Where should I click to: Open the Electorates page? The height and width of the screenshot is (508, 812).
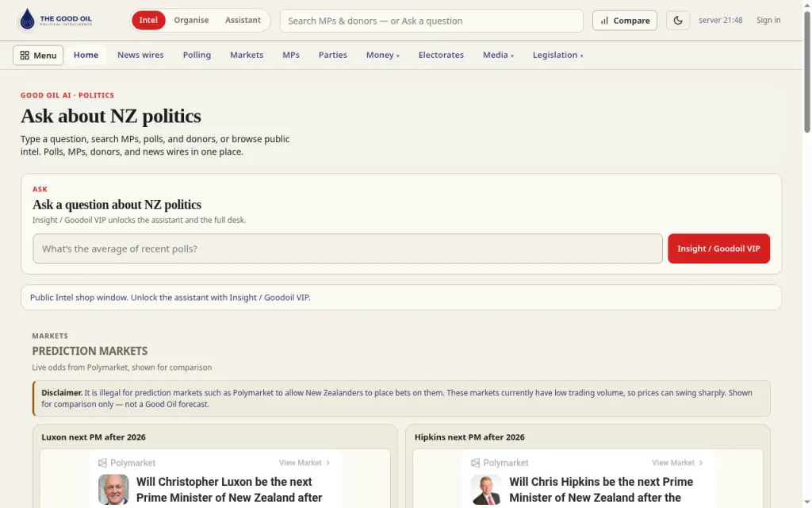(441, 55)
